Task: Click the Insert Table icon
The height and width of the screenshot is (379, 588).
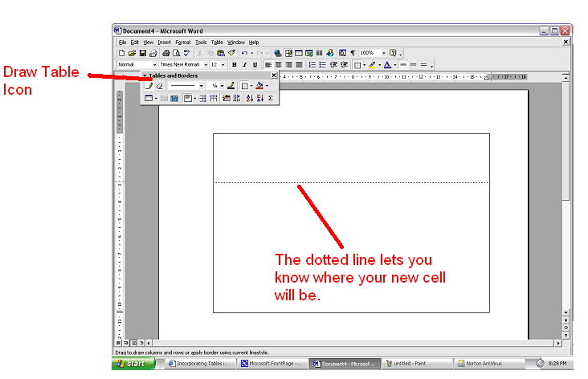Action: coord(299,53)
